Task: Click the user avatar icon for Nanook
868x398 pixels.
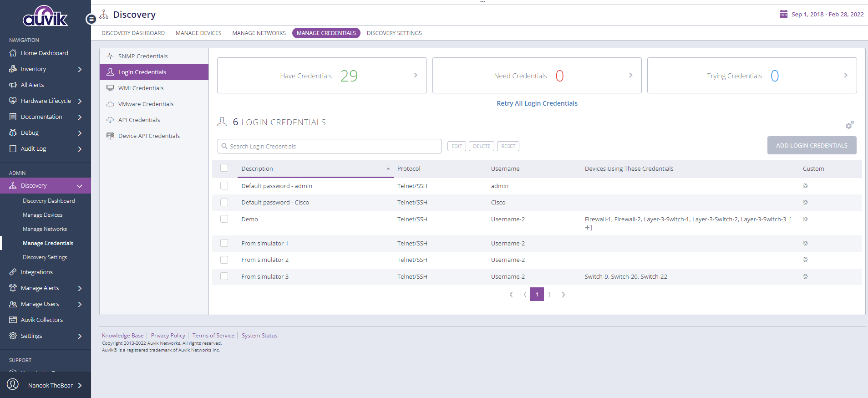Action: (x=13, y=384)
